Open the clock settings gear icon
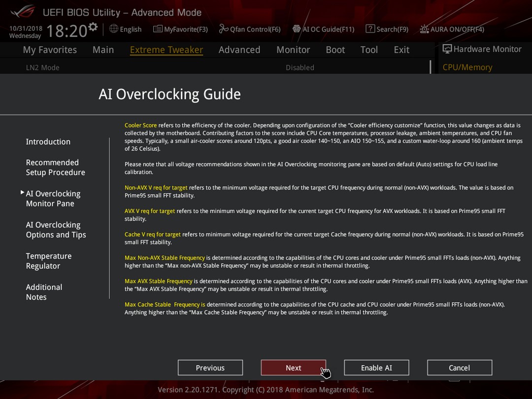Screen dimensions: 532x399 (x=93, y=27)
